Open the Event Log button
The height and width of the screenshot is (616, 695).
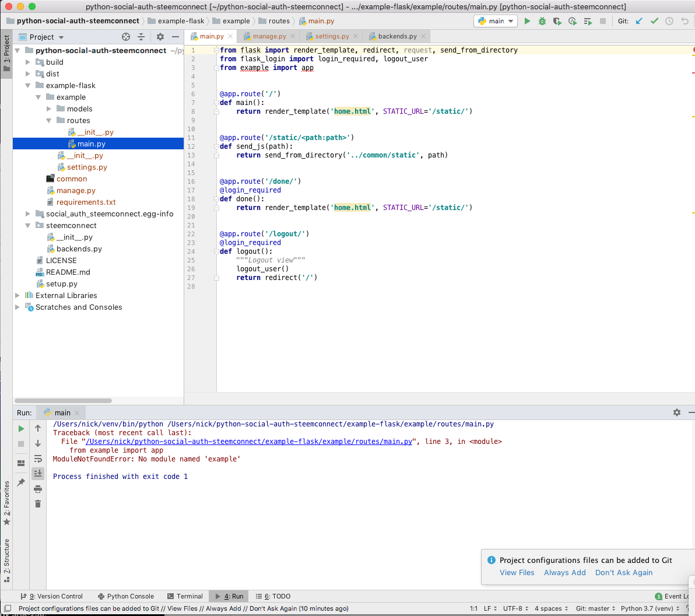[674, 596]
